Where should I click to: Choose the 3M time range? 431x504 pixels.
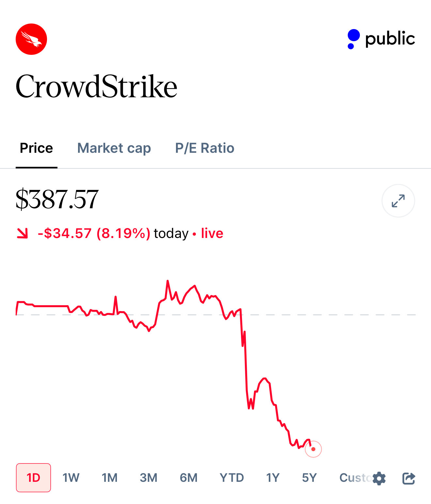(149, 478)
